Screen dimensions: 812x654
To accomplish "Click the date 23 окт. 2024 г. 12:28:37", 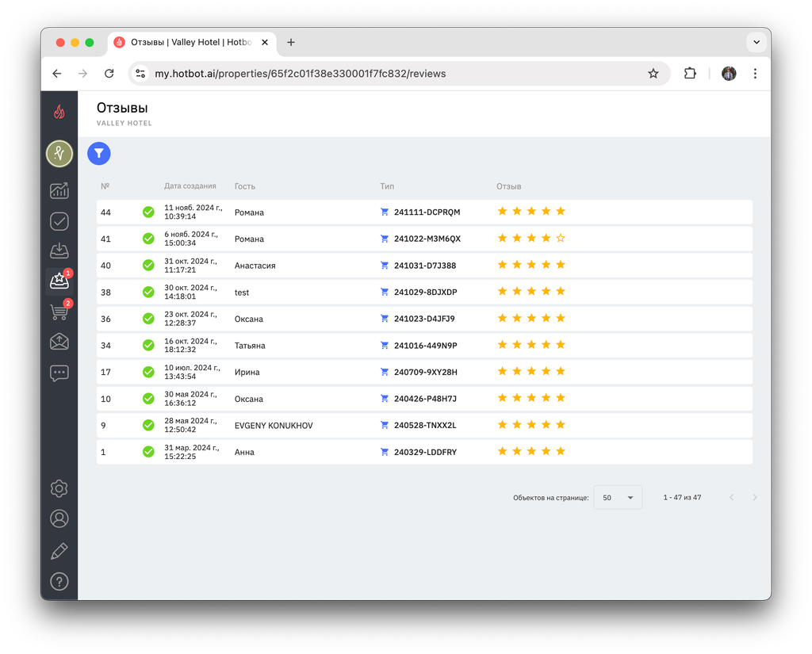I will pos(190,319).
